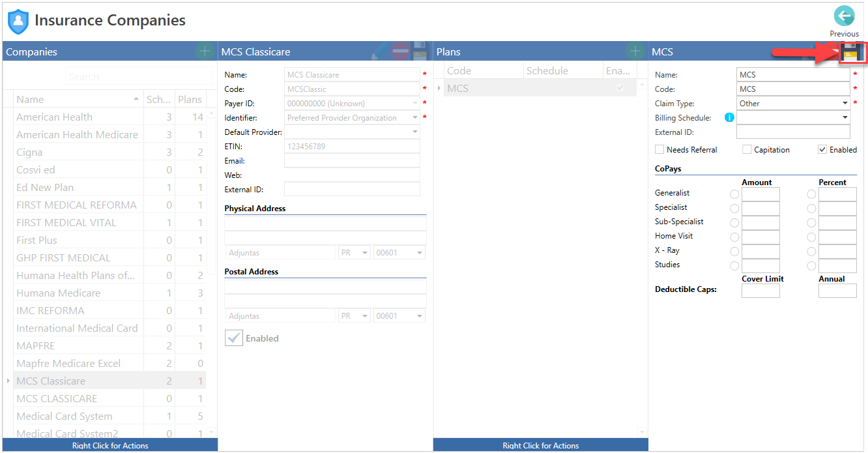Click the company Email field
Viewport: 868px width, 453px height.
point(352,160)
